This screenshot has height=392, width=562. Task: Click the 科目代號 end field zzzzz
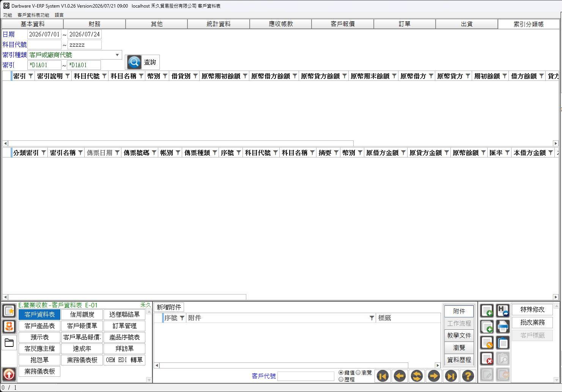pyautogui.click(x=85, y=45)
